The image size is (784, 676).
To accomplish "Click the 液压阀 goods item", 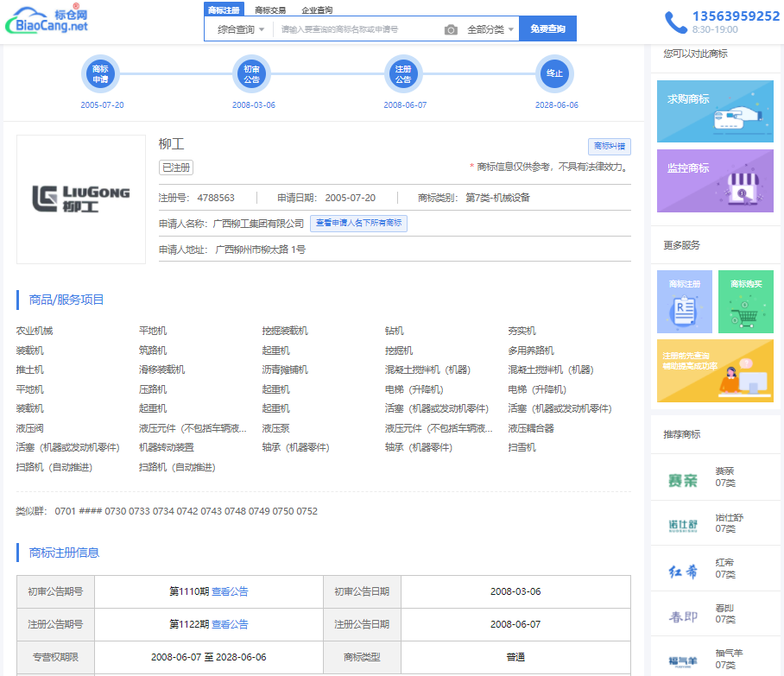I will click(x=30, y=428).
